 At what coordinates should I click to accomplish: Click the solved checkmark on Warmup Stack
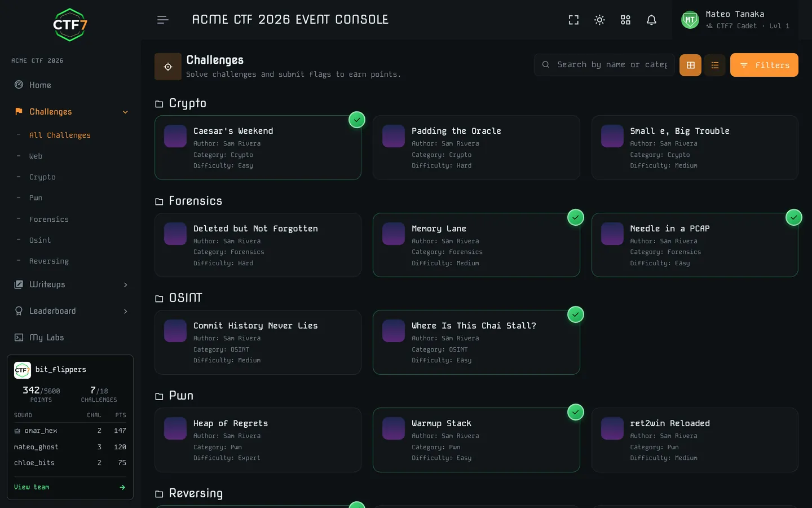576,412
